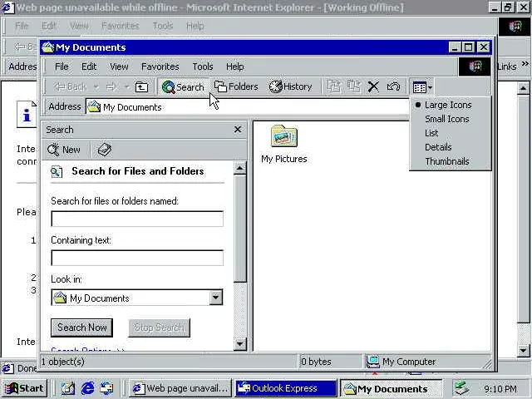Open the File menu in Internet Explorer
The image size is (532, 399).
click(x=22, y=26)
